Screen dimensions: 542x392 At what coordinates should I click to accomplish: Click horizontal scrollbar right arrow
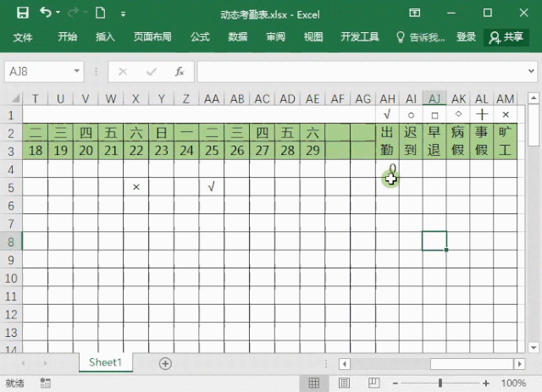pyautogui.click(x=519, y=364)
